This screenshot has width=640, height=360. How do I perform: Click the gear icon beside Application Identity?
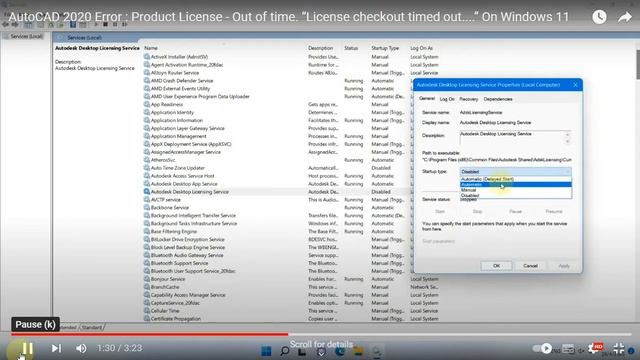pos(147,112)
